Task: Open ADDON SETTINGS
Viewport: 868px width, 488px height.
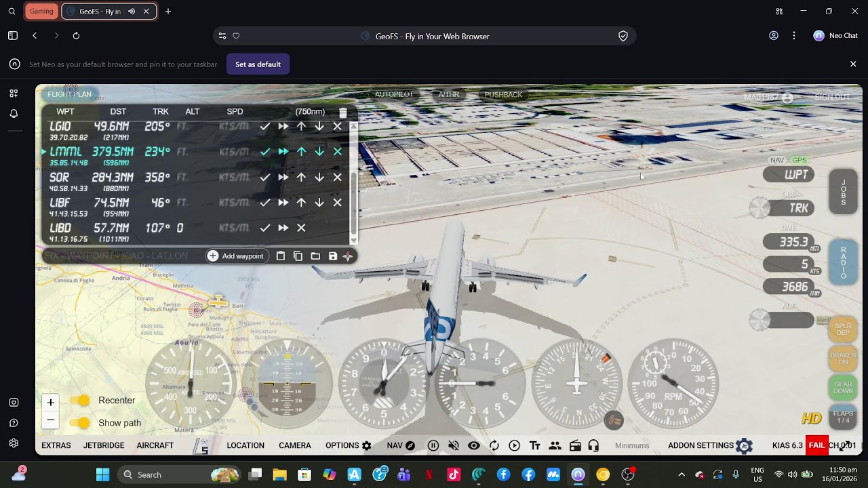Action: (x=711, y=445)
